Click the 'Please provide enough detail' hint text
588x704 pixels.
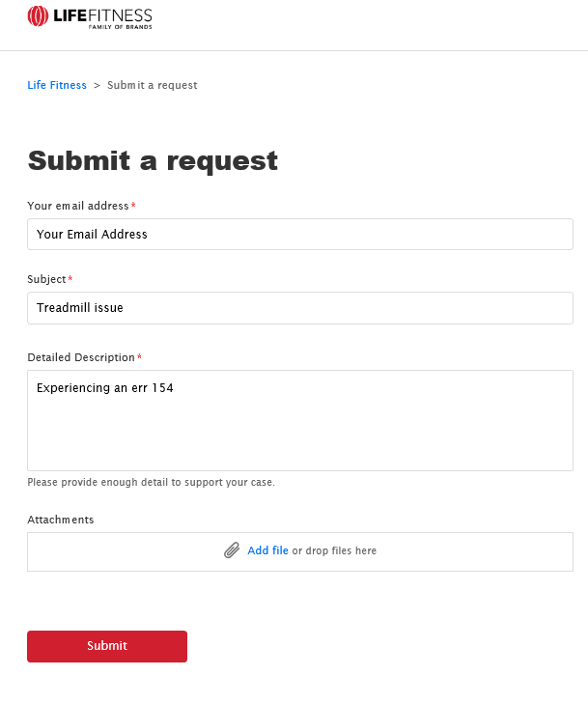click(x=152, y=482)
